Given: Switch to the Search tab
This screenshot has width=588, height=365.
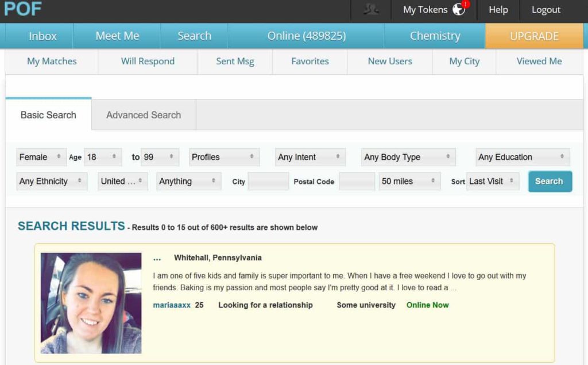Looking at the screenshot, I should point(194,36).
